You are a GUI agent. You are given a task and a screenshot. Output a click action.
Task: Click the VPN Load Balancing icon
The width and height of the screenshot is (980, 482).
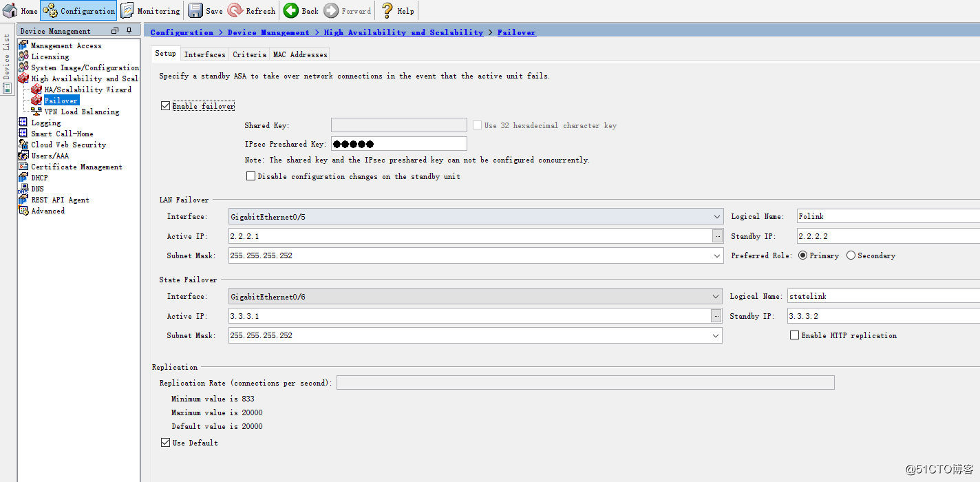[36, 112]
